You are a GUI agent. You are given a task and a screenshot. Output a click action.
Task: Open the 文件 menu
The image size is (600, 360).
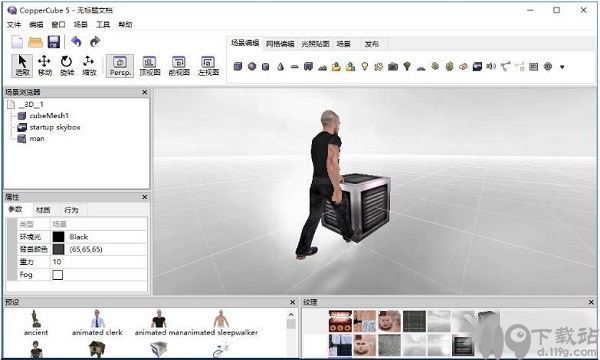[14, 24]
